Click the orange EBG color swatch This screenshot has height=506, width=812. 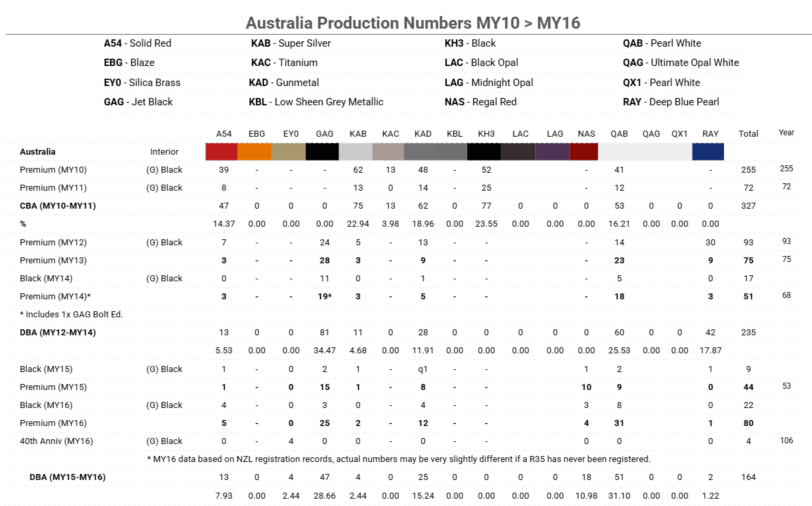[x=255, y=152]
